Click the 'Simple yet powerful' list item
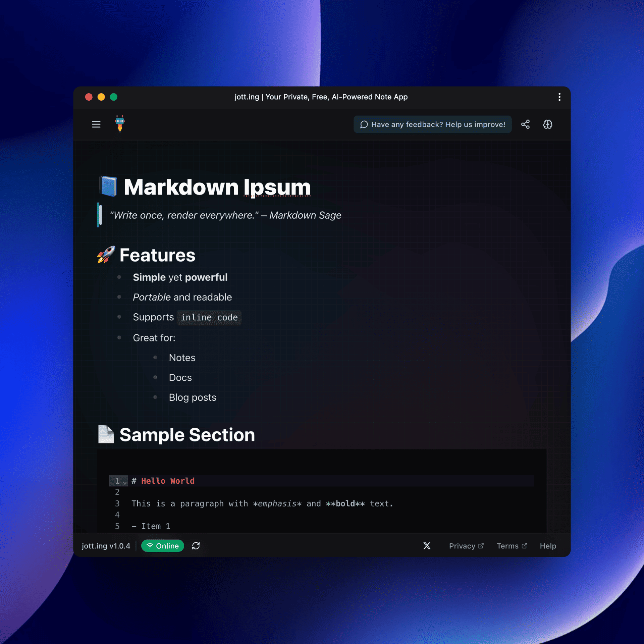644x644 pixels. point(180,277)
